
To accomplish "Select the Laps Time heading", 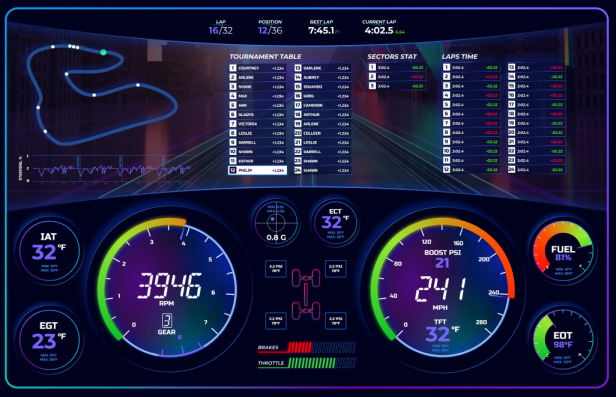I will click(x=459, y=57).
